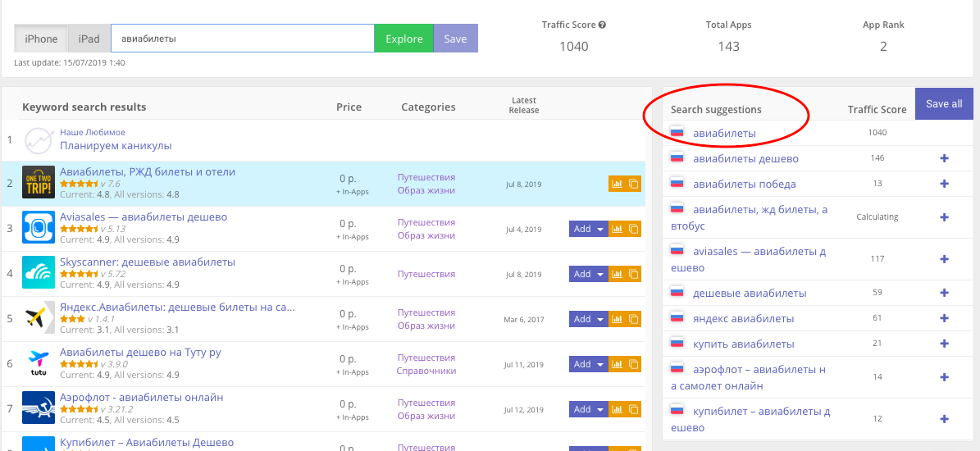The height and width of the screenshot is (451, 980).
Task: Focus the keyword search input field
Action: (x=243, y=39)
